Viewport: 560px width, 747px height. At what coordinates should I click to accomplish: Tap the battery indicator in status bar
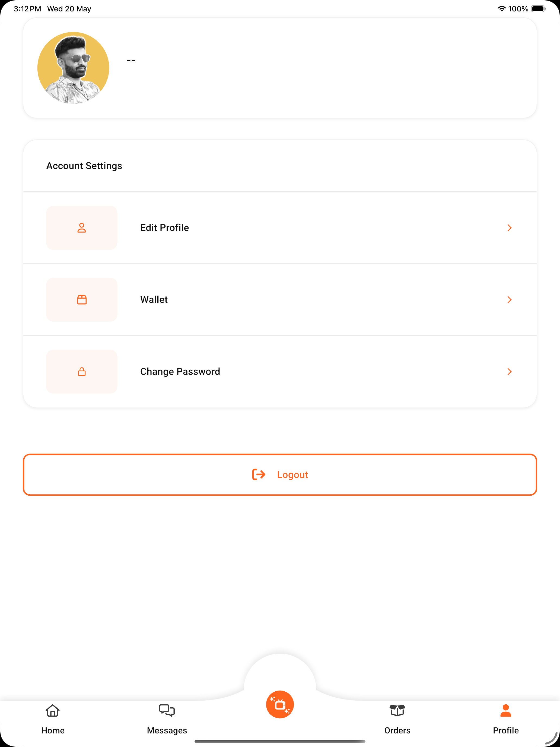click(x=538, y=9)
